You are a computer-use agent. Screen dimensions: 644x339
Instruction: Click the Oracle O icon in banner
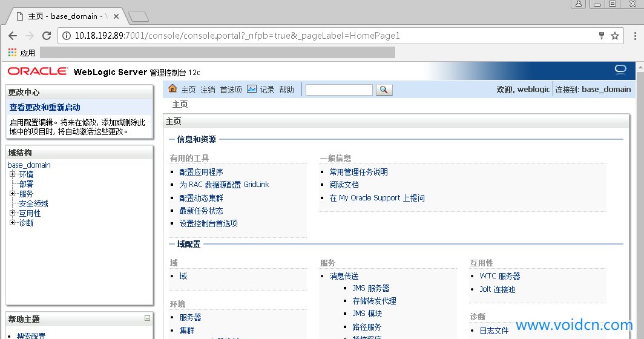(620, 70)
